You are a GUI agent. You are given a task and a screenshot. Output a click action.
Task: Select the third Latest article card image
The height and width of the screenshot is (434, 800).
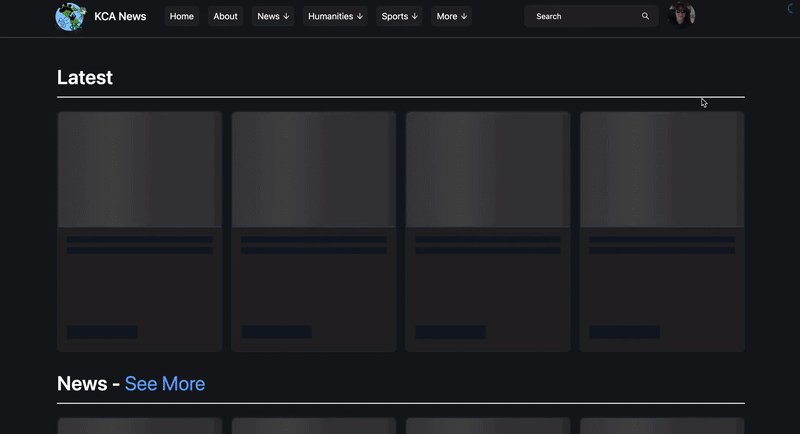click(x=487, y=169)
